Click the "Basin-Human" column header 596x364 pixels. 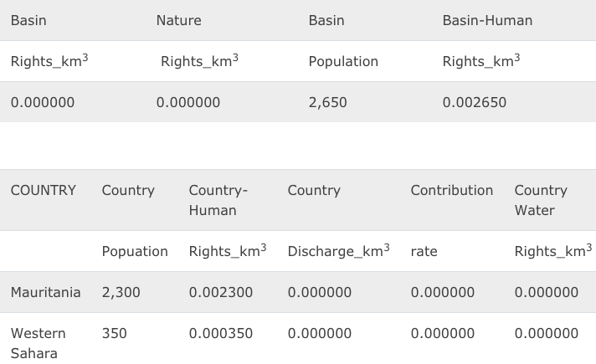(486, 20)
